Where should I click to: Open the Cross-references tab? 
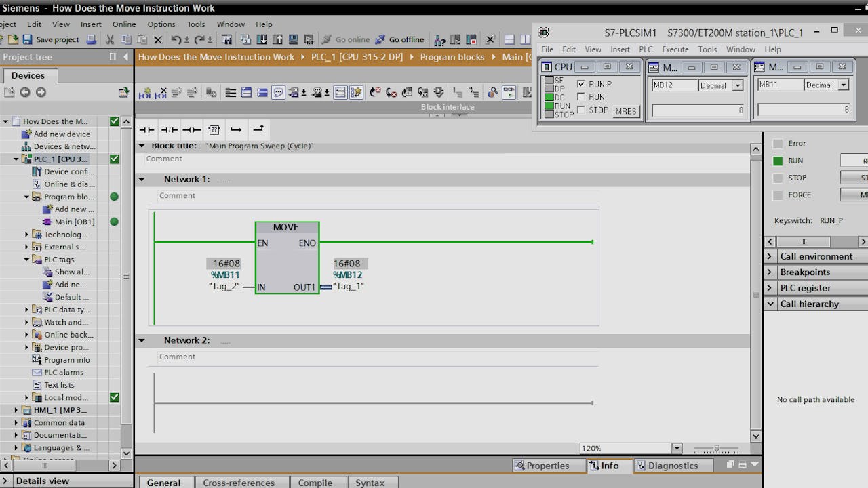[x=239, y=483]
